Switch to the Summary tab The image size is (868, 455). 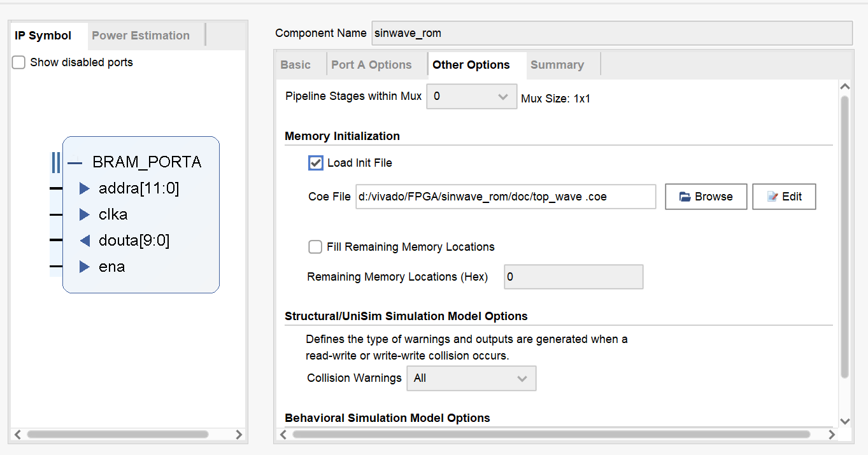click(557, 65)
